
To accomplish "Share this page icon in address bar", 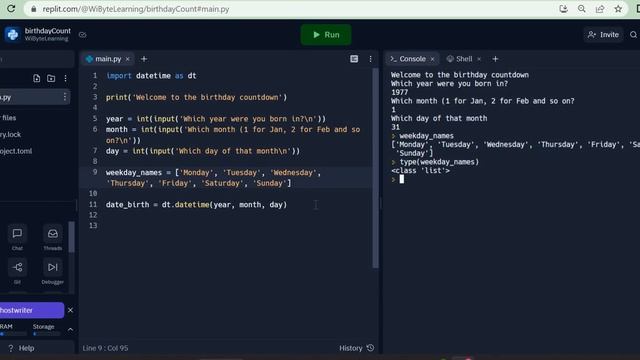I will coord(600,9).
